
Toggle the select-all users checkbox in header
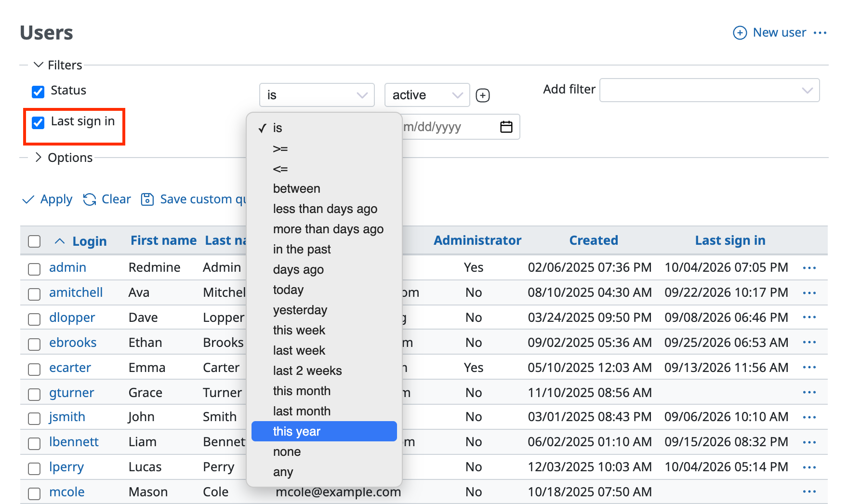34,241
